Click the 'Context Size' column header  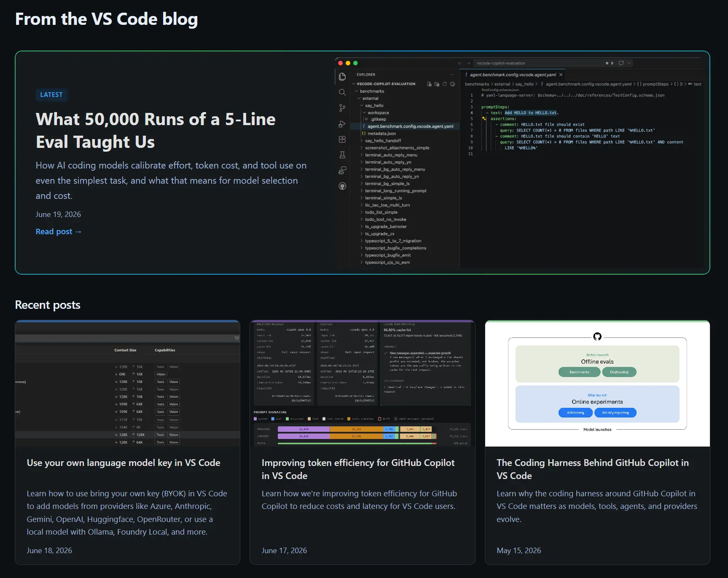point(125,350)
